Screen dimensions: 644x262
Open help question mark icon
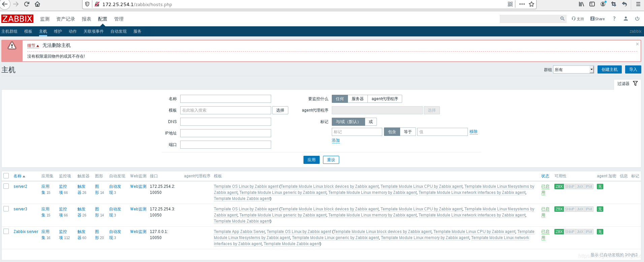(x=614, y=19)
